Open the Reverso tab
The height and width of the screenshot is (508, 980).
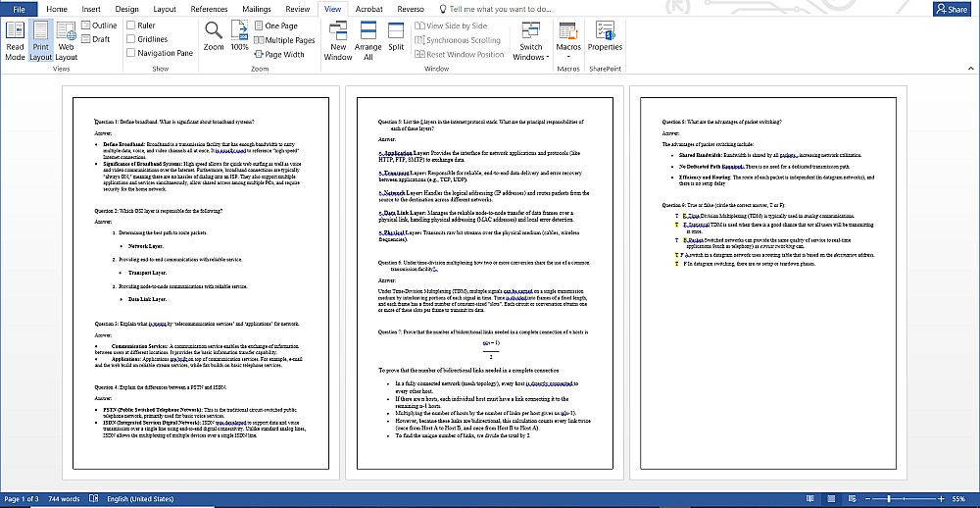tap(410, 9)
